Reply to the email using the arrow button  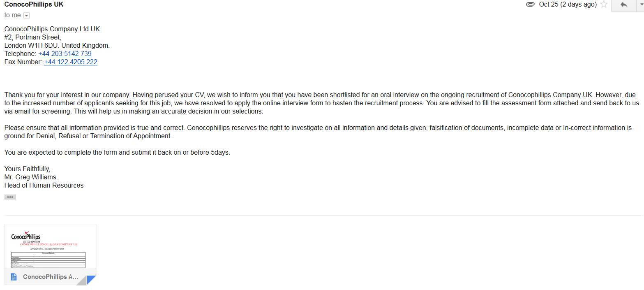click(624, 5)
